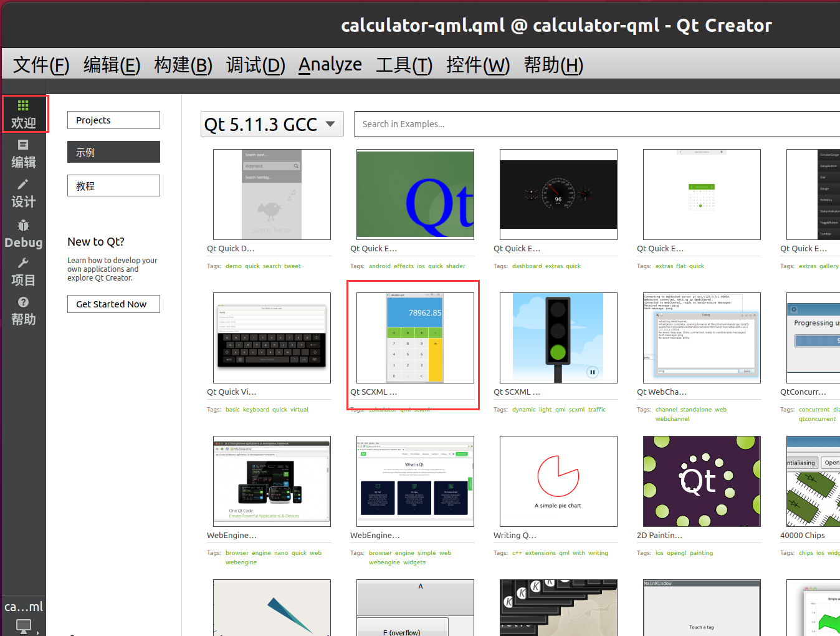Open the Qt SCXML traffic light example
Screen dimensions: 840x636
pyautogui.click(x=558, y=338)
